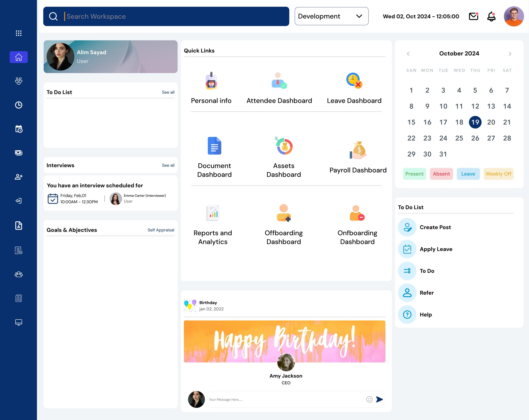This screenshot has height=420, width=529.
Task: Click the mail notification icon
Action: click(473, 16)
